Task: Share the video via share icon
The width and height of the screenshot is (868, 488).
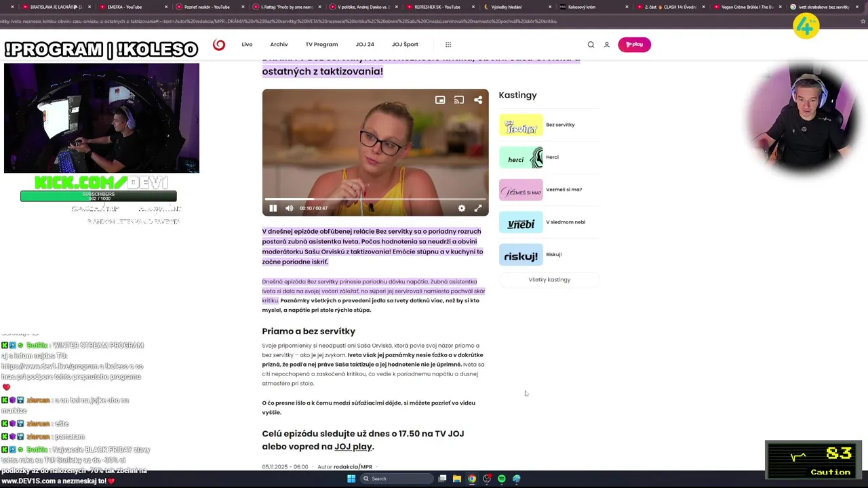Action: tap(478, 100)
